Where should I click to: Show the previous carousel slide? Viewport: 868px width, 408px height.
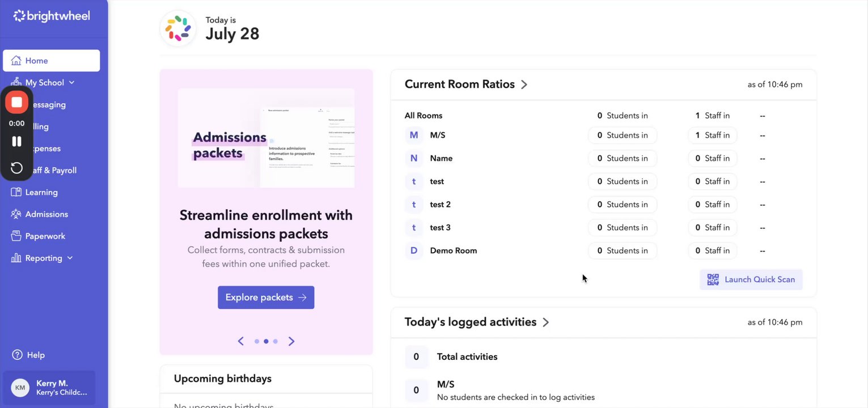[x=241, y=341]
